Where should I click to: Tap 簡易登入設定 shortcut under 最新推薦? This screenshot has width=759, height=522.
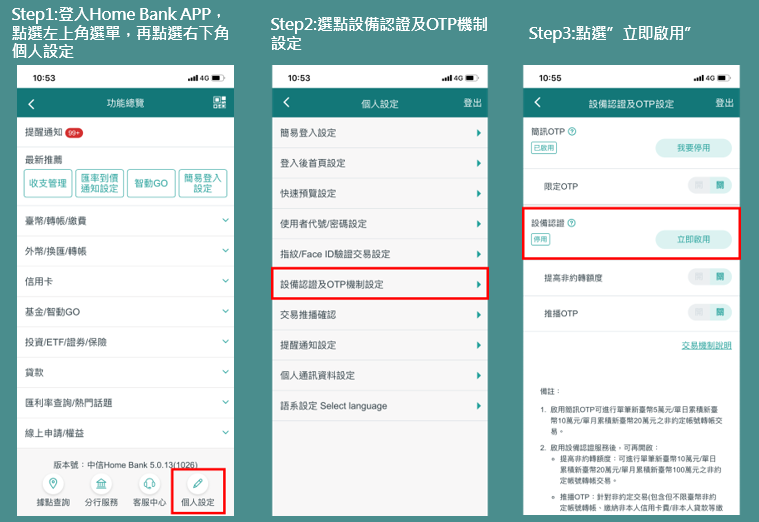203,183
